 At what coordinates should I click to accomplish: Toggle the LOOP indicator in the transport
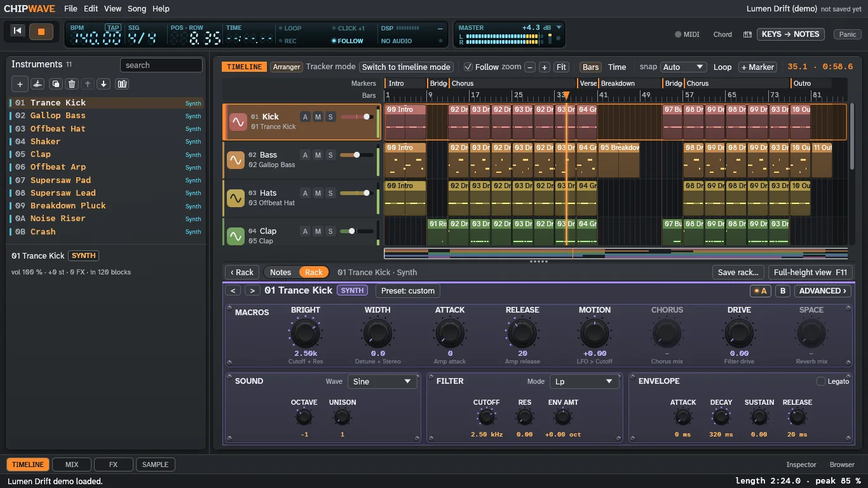coord(290,28)
